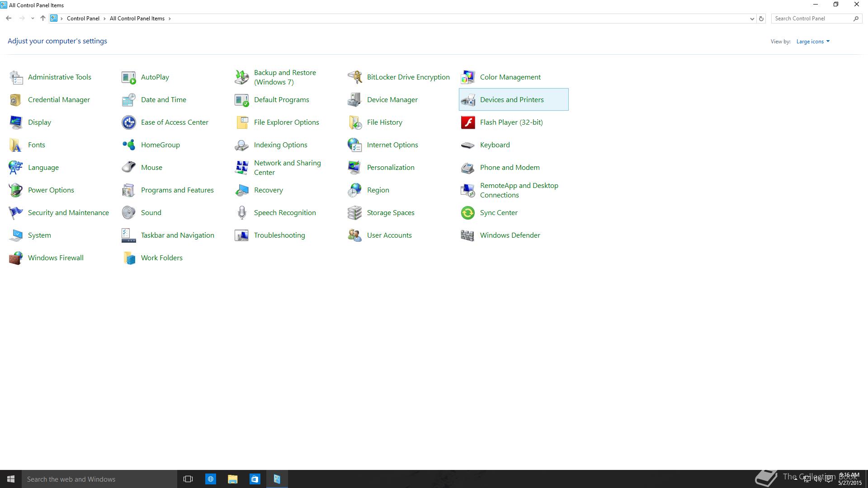Open the browser globe icon on taskbar
The image size is (868, 488).
pyautogui.click(x=211, y=479)
